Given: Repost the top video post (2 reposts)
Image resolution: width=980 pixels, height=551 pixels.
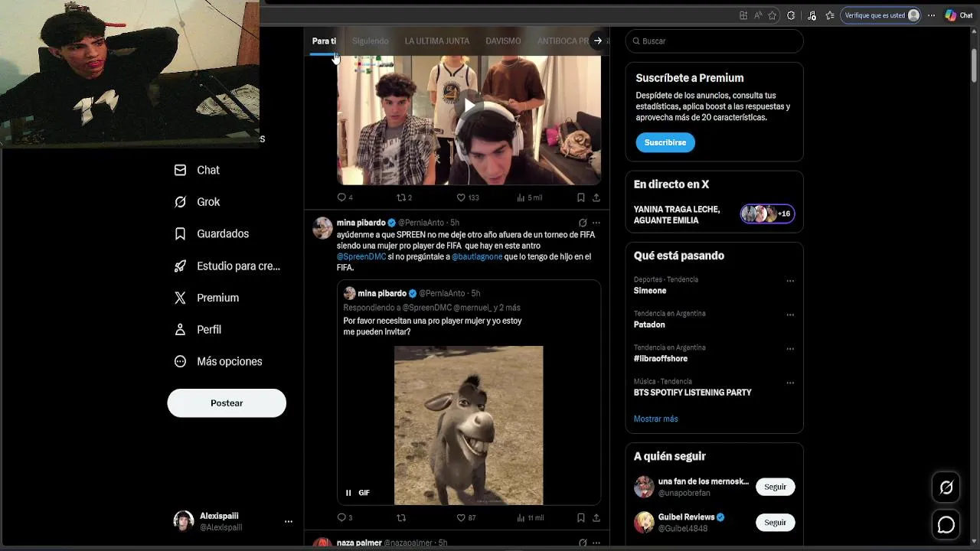Looking at the screenshot, I should point(403,197).
